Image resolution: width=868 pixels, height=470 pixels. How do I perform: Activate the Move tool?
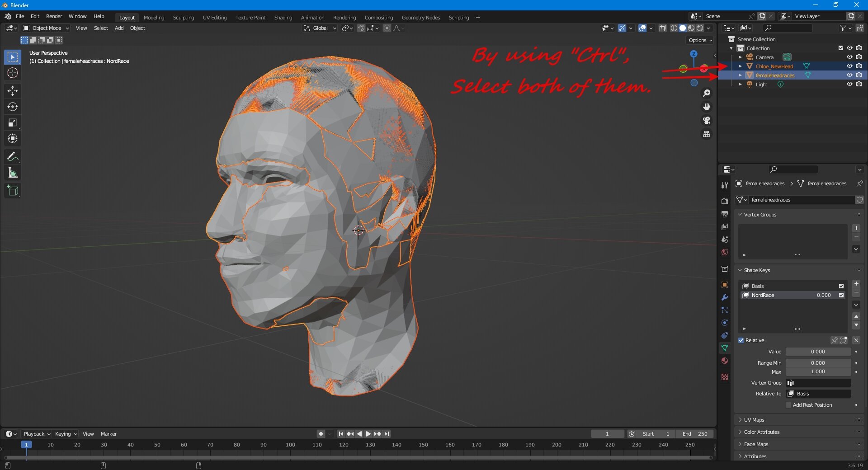click(x=13, y=91)
